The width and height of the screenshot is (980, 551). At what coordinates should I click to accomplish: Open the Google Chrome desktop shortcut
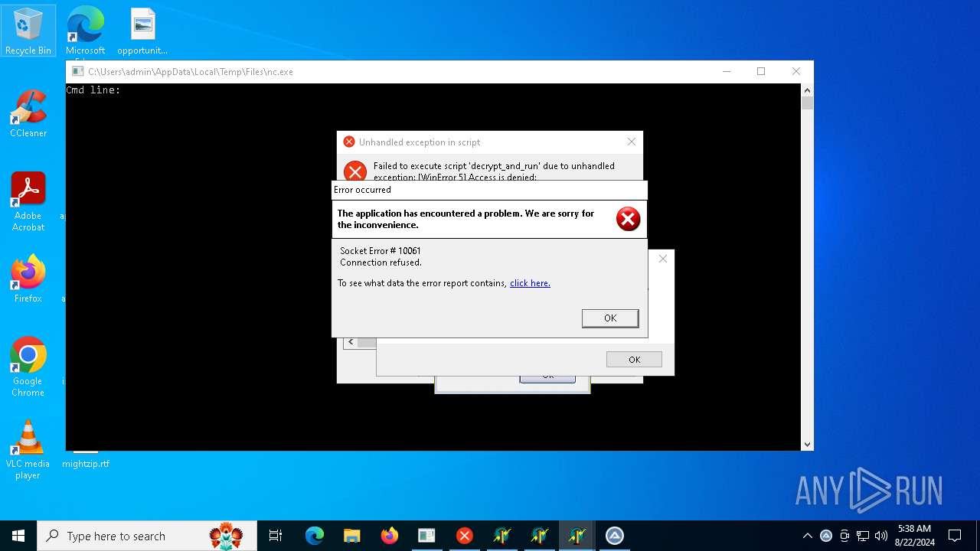[x=28, y=367]
